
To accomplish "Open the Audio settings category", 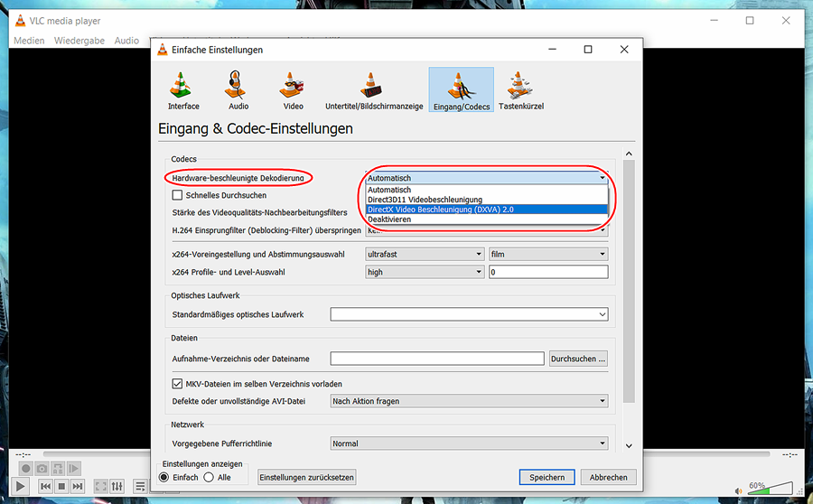I will coord(238,90).
